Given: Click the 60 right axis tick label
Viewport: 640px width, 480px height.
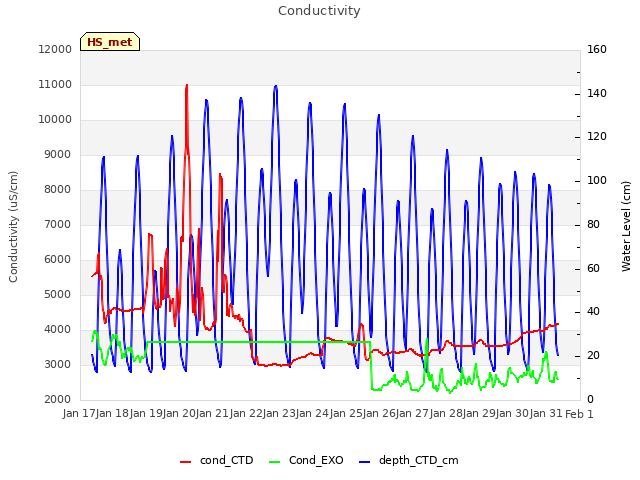Looking at the screenshot, I should [x=593, y=268].
